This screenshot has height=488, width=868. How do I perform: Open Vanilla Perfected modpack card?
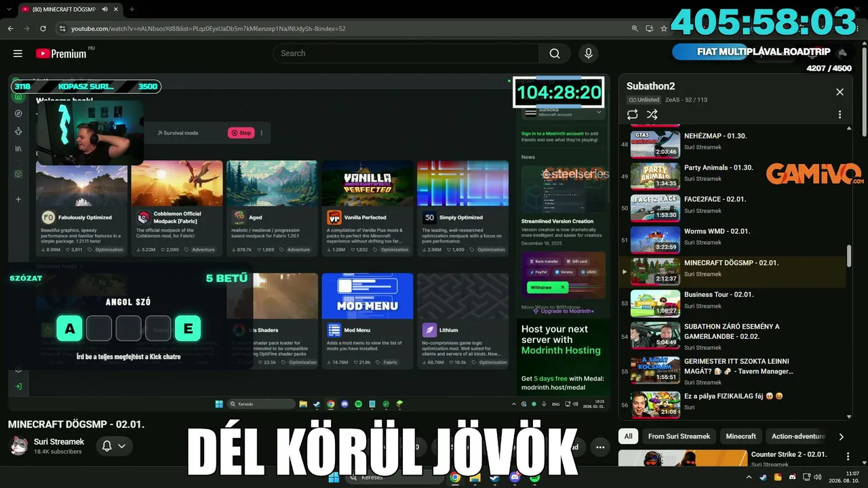pyautogui.click(x=368, y=207)
